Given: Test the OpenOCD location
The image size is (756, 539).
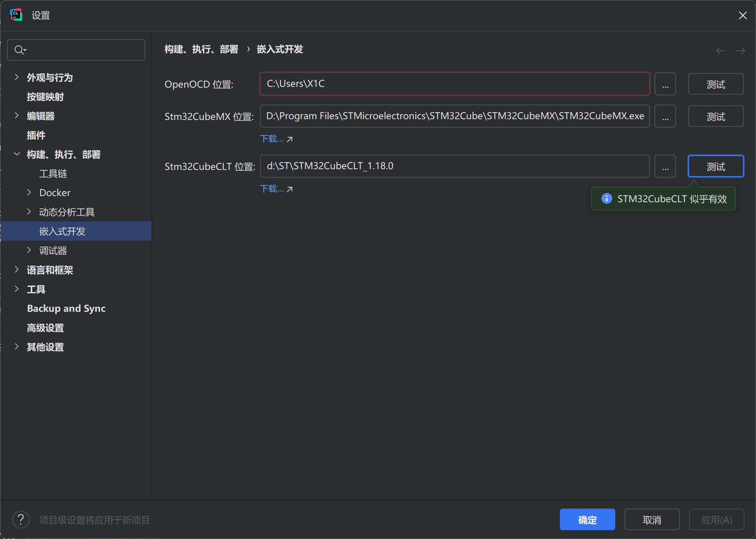Looking at the screenshot, I should pos(716,84).
